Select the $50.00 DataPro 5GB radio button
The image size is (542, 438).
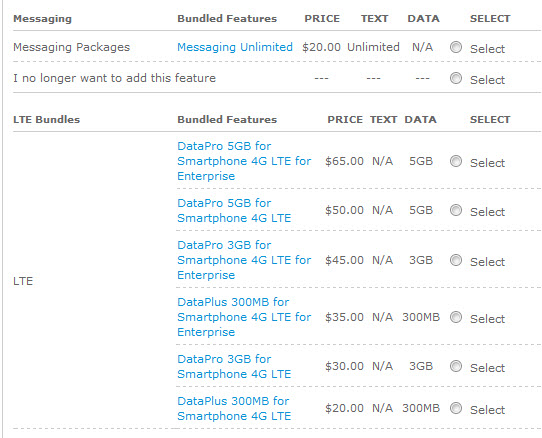(x=456, y=210)
